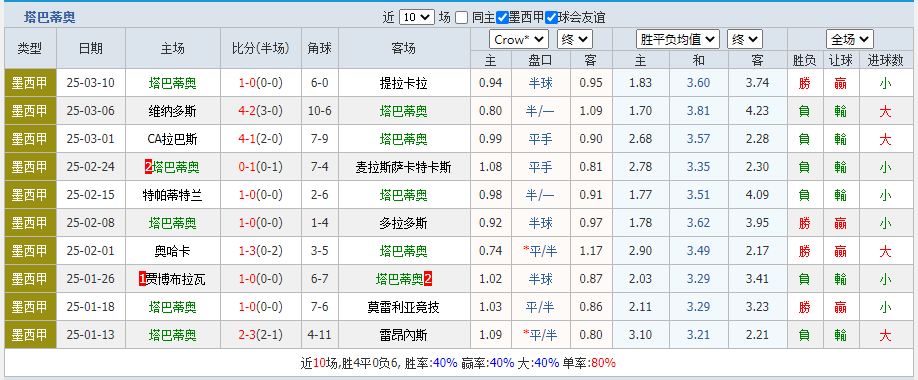Click score 2-3(2-1) on 25-01-13
This screenshot has width=918, height=380.
[261, 335]
